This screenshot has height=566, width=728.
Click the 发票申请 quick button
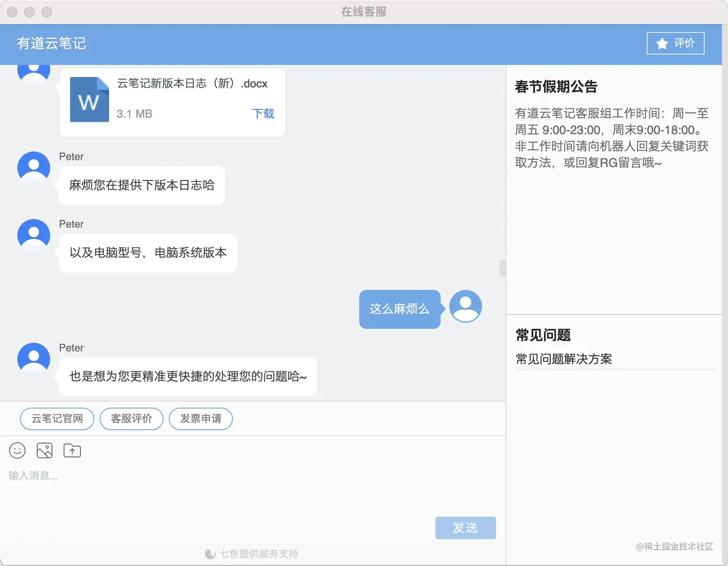(x=201, y=419)
